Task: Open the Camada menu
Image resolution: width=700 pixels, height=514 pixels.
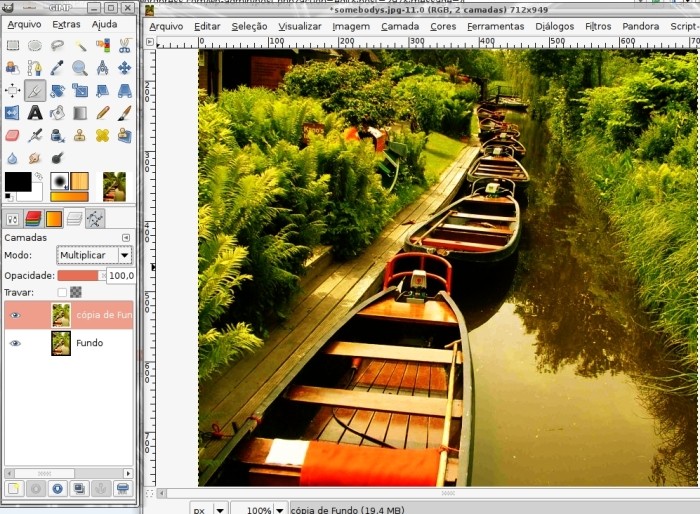Action: click(400, 26)
